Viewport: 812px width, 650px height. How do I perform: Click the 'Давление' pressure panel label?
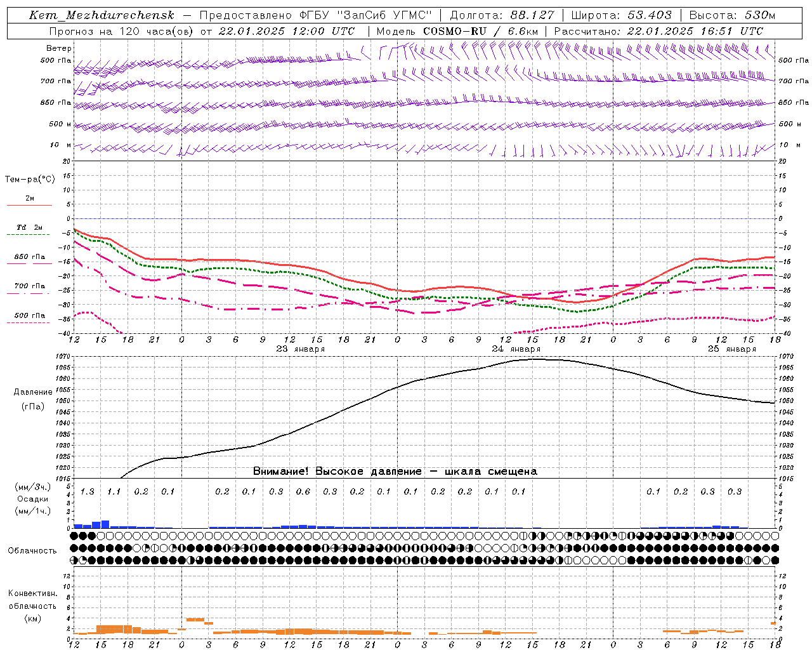[33, 392]
